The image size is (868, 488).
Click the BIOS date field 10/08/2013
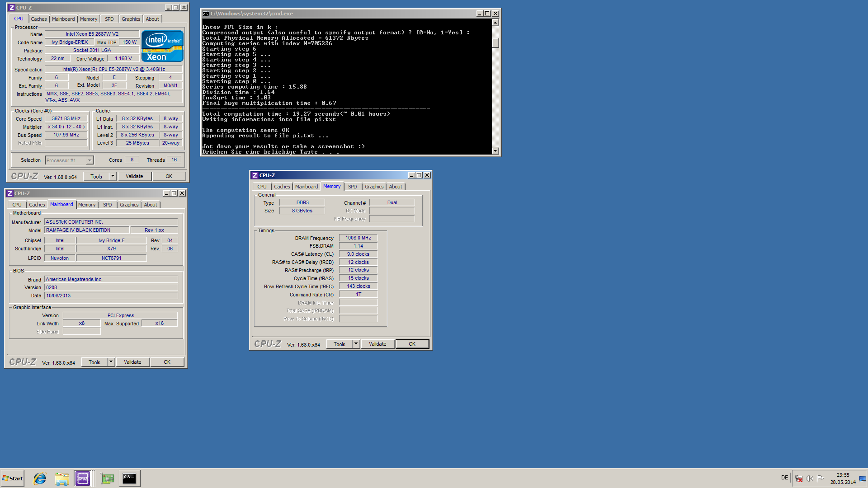[111, 296]
